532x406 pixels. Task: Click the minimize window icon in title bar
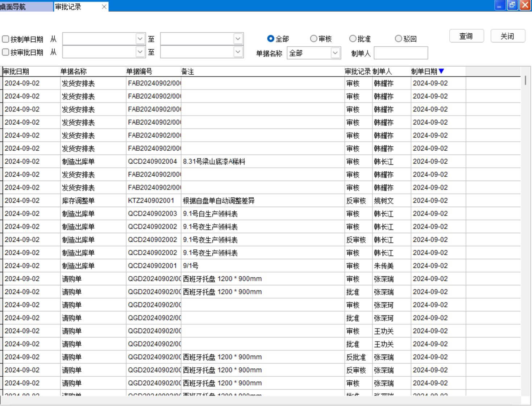(x=500, y=5)
